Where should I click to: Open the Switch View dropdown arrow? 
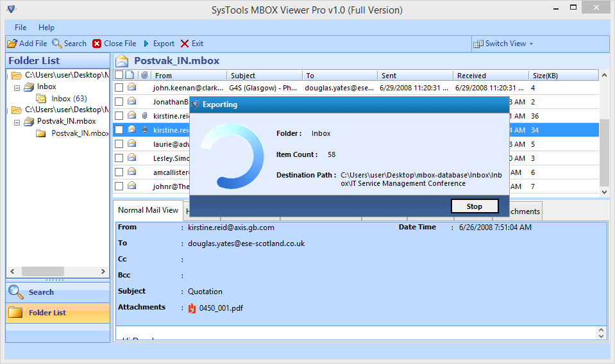[x=531, y=44]
